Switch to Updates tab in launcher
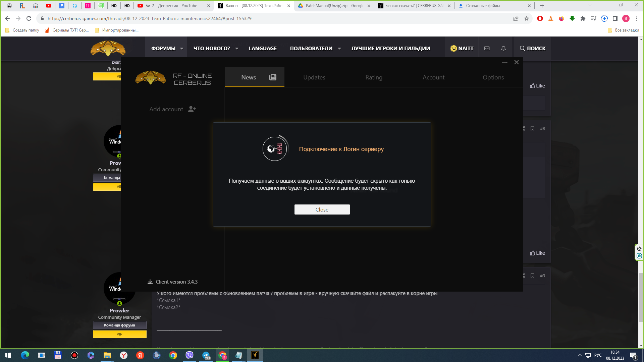Screen dimensions: 644x362 click(315, 77)
